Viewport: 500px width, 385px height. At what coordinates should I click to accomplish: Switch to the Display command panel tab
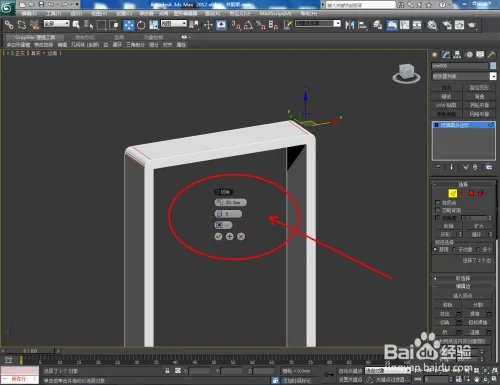point(480,55)
